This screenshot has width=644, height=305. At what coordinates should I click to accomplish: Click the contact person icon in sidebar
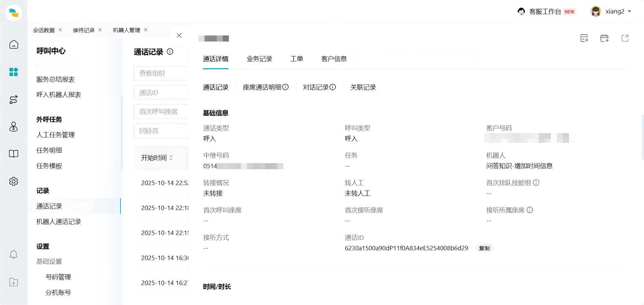[14, 127]
